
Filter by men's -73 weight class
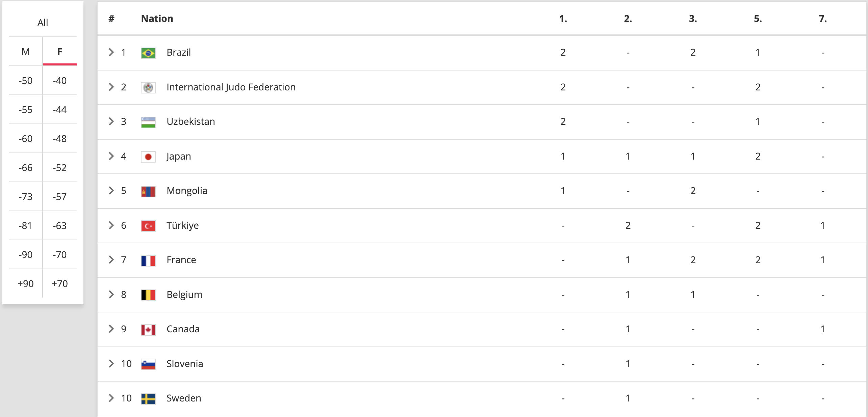pos(26,197)
